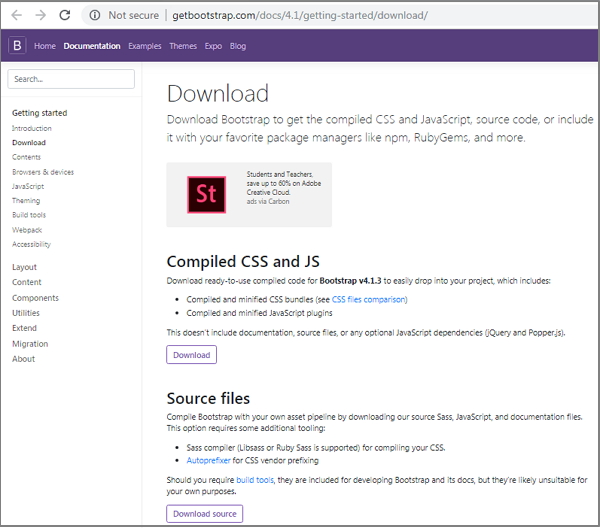This screenshot has width=600, height=528.
Task: Click the Bootstrap B logo
Action: click(x=17, y=45)
